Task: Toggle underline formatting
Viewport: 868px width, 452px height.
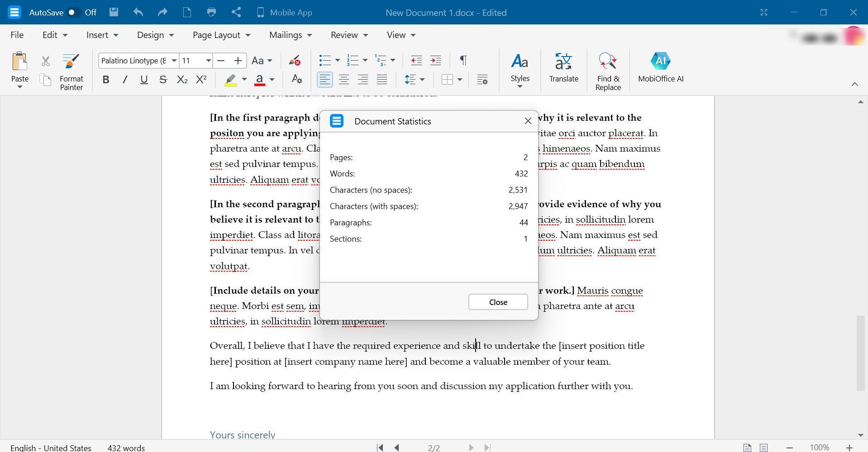Action: (144, 80)
